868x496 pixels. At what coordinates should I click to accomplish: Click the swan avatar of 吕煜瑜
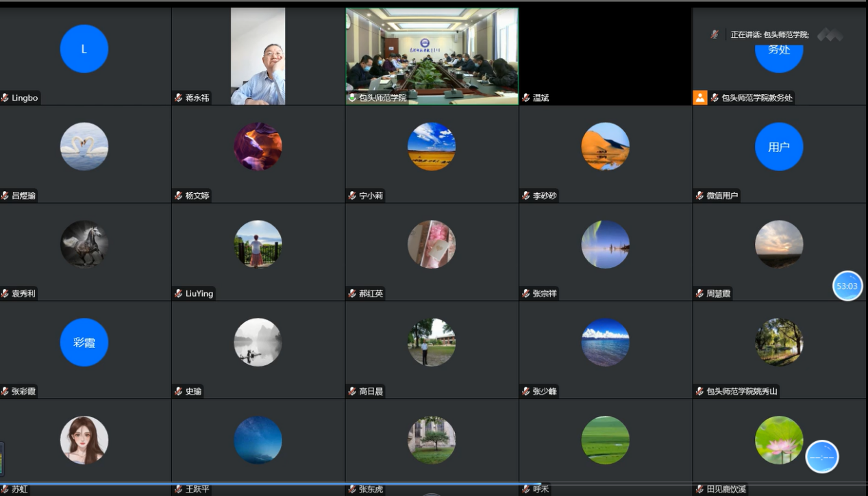pos(84,147)
